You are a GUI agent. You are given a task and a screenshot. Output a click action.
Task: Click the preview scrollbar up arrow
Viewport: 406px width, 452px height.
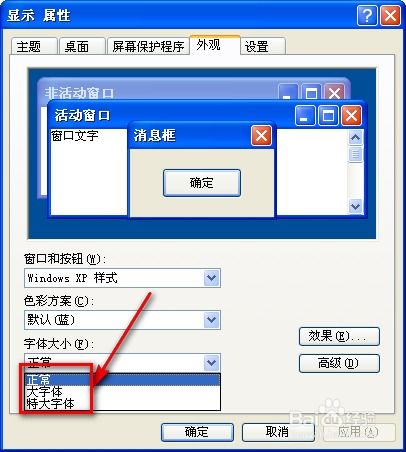pos(356,137)
